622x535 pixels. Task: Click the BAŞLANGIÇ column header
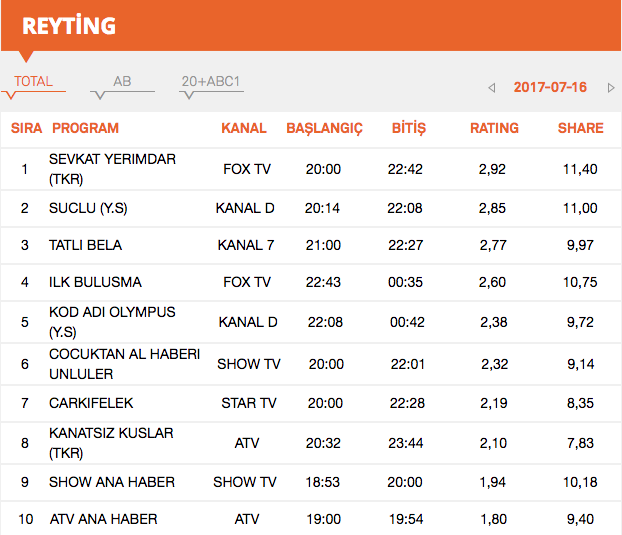(x=324, y=128)
